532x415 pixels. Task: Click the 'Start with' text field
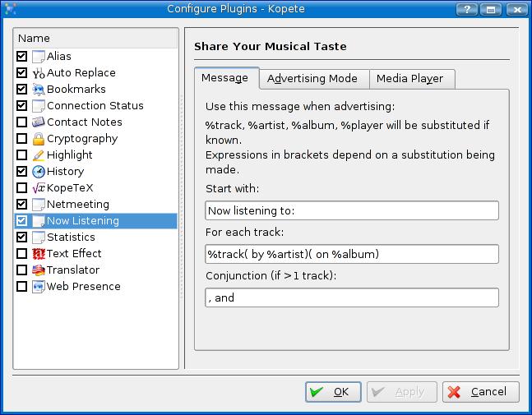point(352,211)
